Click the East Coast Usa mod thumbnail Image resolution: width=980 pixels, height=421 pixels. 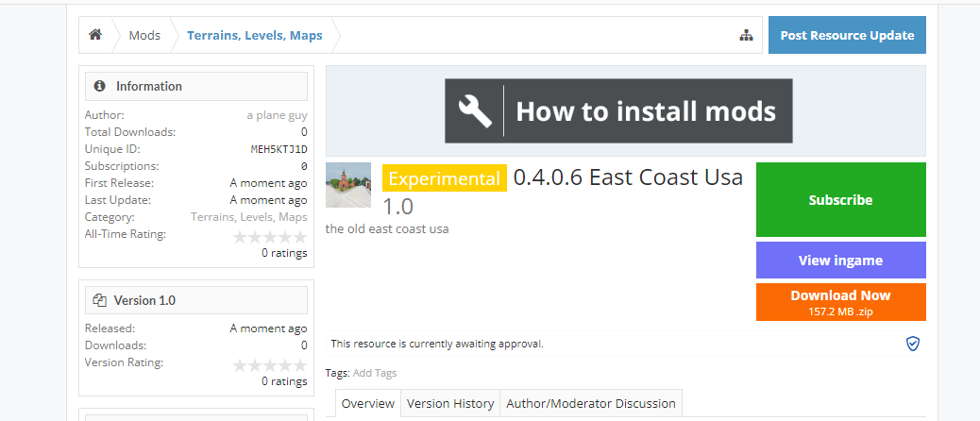click(x=348, y=185)
